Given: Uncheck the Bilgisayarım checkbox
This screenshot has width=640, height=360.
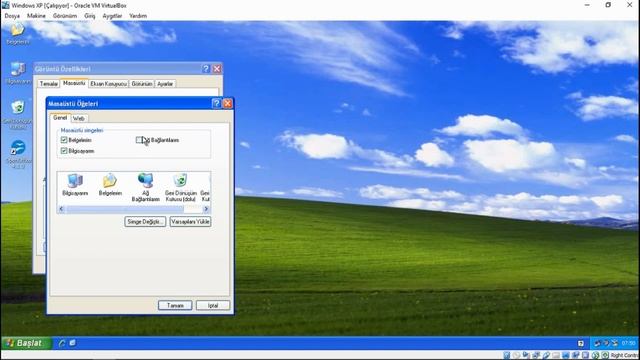Looking at the screenshot, I should click(64, 151).
